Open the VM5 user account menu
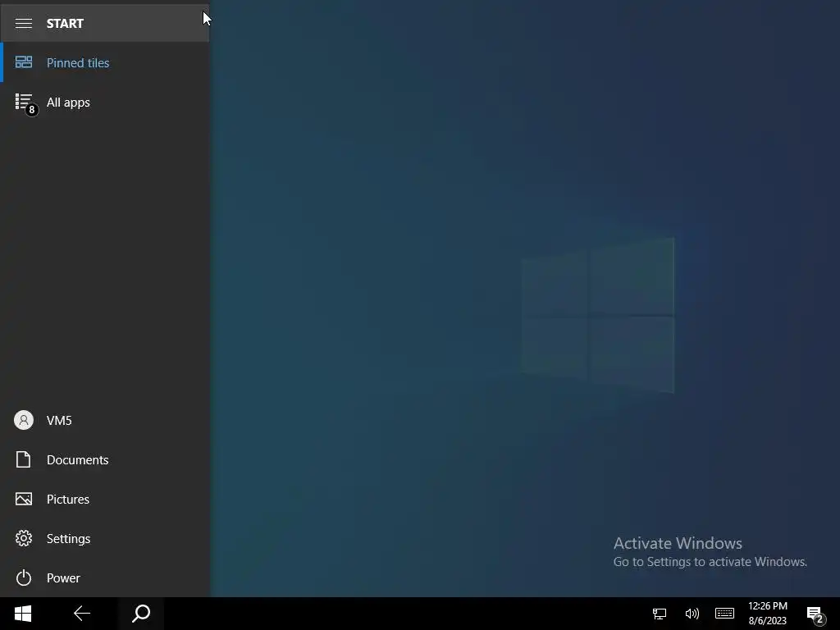 pos(105,420)
